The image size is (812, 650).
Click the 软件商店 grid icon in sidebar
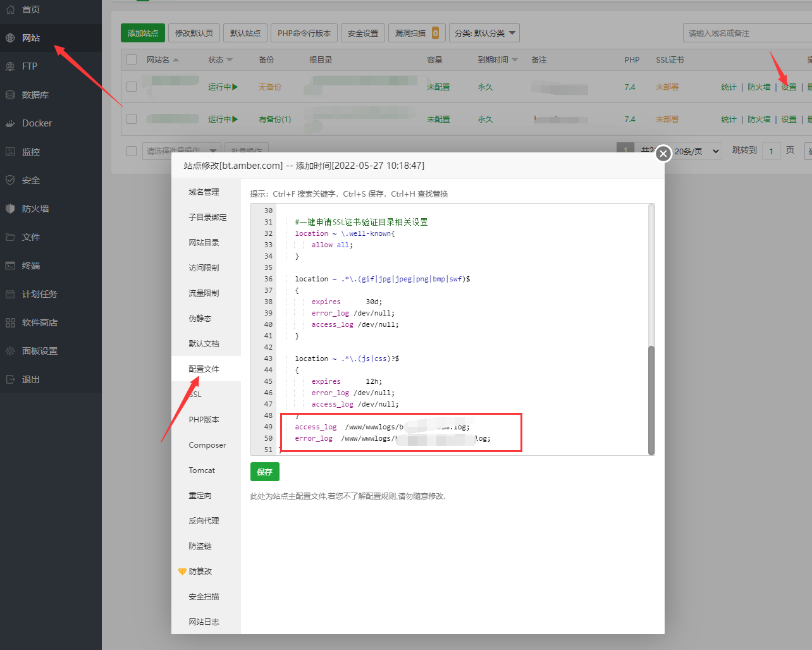click(10, 322)
